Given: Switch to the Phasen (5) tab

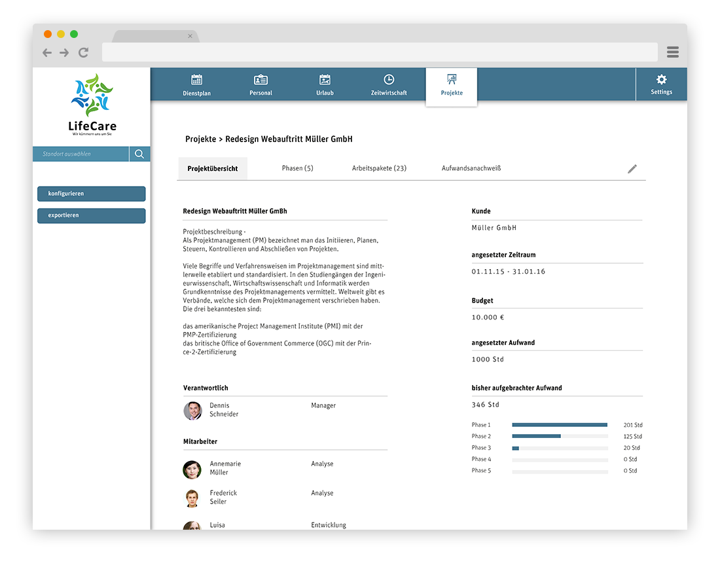Looking at the screenshot, I should pos(297,168).
